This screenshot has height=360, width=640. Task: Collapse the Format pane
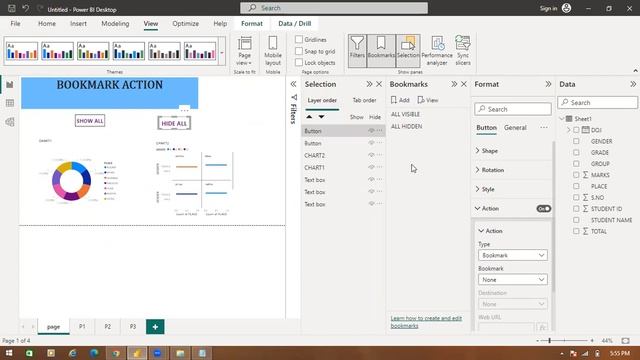pos(548,84)
